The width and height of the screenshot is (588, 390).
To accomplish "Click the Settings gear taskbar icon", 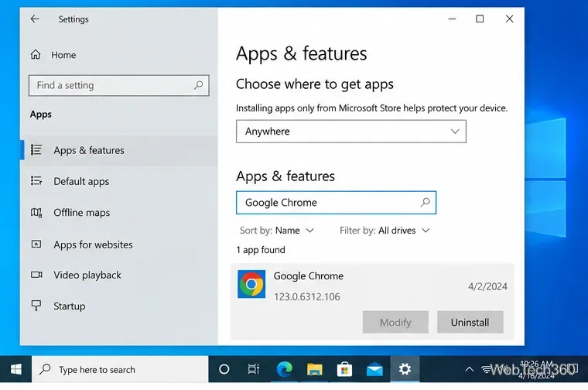I will (405, 369).
